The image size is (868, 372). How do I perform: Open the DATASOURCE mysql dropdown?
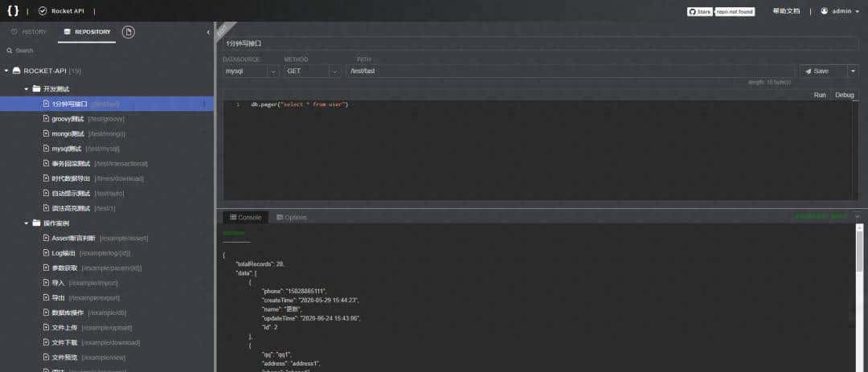tap(272, 71)
